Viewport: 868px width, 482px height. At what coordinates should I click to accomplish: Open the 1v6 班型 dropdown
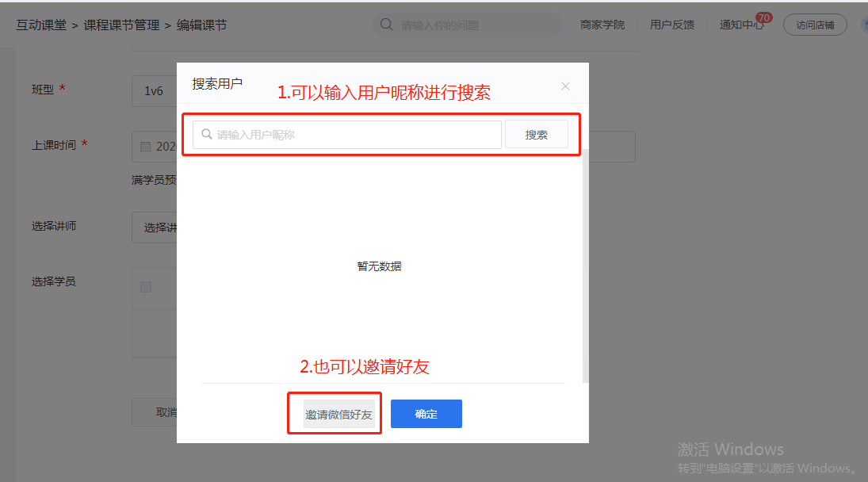[155, 90]
